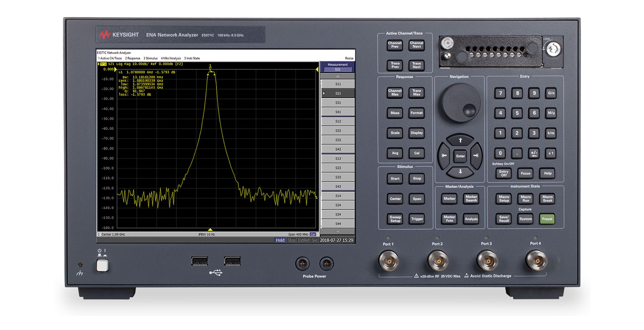Toggle softkeys with Entry Off key
This screenshot has width=644, height=330.
coord(503,173)
